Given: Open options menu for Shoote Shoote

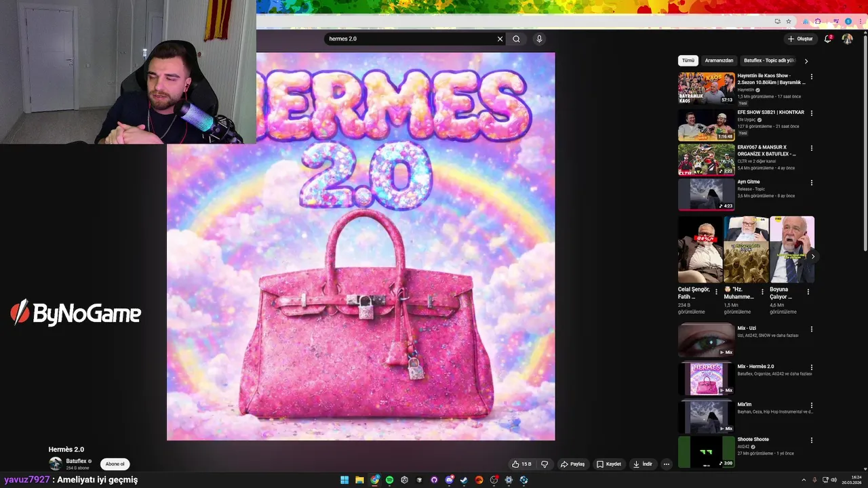Looking at the screenshot, I should pyautogui.click(x=811, y=441).
